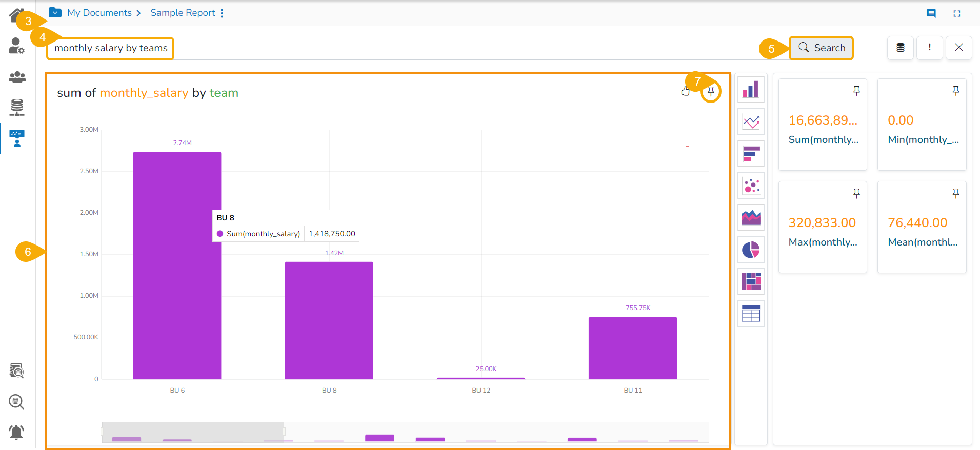This screenshot has width=980, height=450.
Task: Choose the horizontal bar chart type
Action: pyautogui.click(x=751, y=154)
